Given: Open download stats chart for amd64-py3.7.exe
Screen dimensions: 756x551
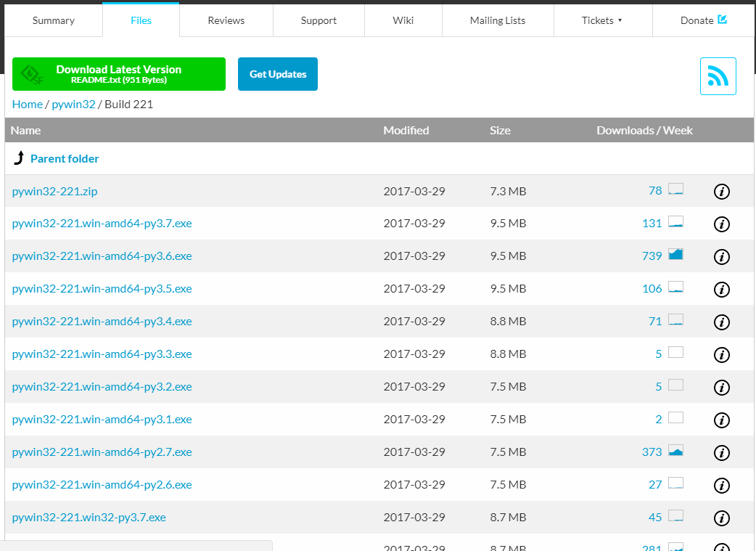Looking at the screenshot, I should pyautogui.click(x=675, y=222).
